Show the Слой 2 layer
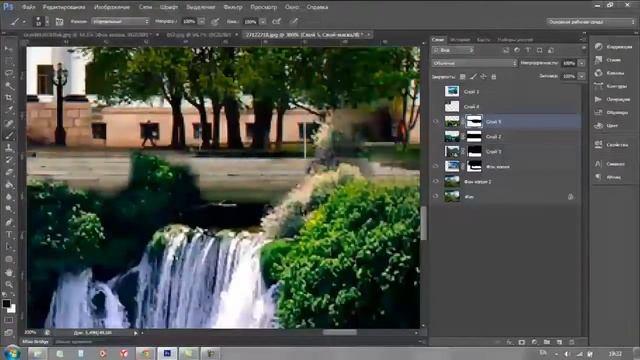Viewport: 640px width, 360px height. 436,137
